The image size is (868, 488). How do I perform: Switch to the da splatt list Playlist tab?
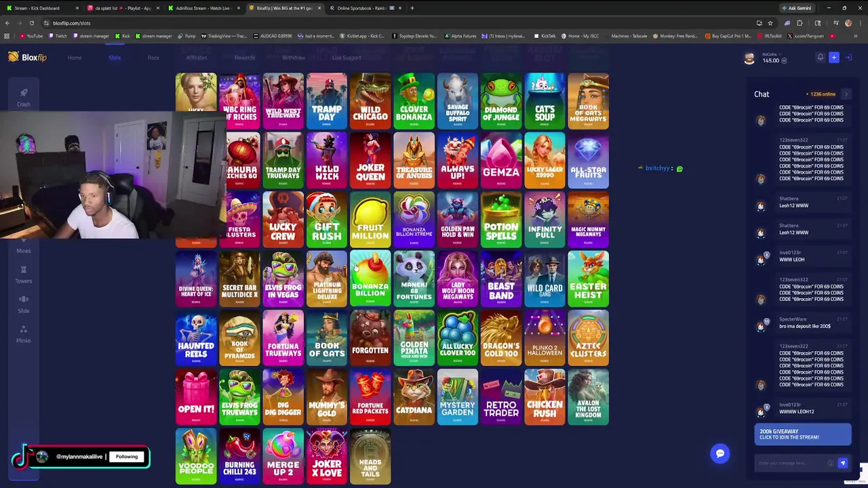point(123,8)
